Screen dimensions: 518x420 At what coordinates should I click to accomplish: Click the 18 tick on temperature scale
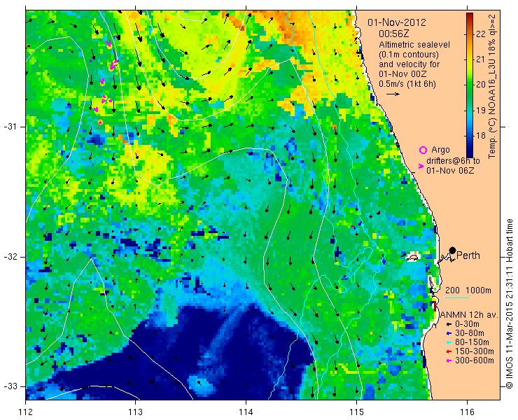tap(481, 136)
